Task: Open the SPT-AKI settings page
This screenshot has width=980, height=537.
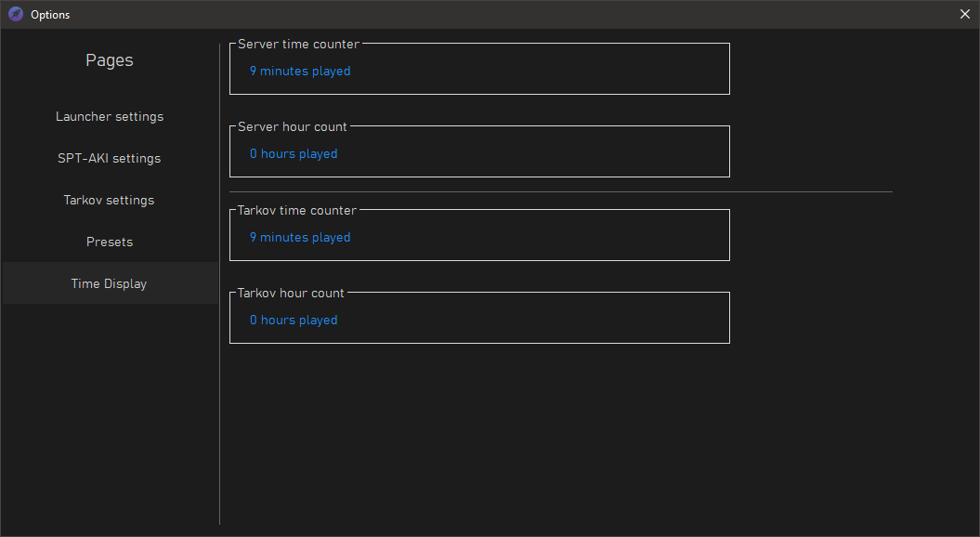Action: tap(110, 158)
